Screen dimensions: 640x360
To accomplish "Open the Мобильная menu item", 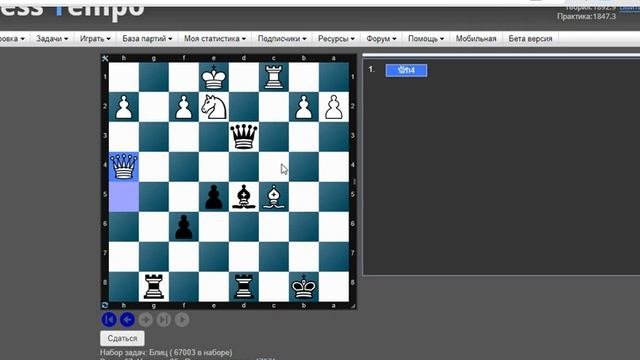I will (476, 39).
